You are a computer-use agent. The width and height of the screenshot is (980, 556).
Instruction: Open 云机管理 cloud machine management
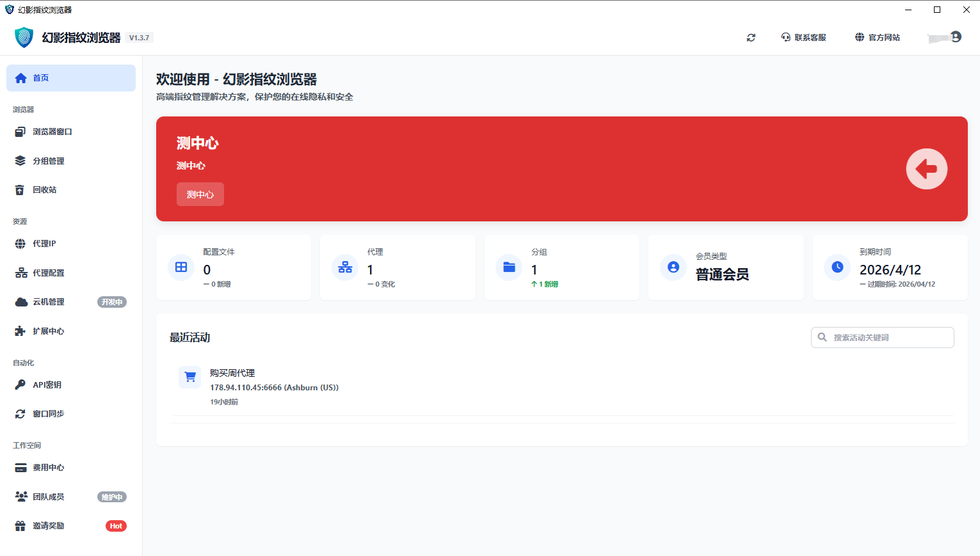click(x=47, y=301)
